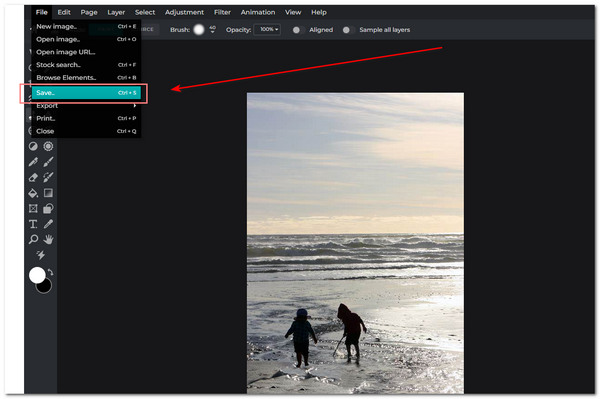The height and width of the screenshot is (399, 600).
Task: Select the Color Picker eyedropper tool
Action: click(48, 224)
